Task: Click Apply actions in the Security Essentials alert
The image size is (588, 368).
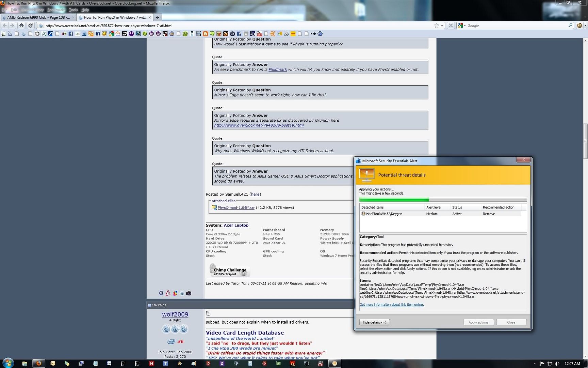Action: tap(478, 322)
